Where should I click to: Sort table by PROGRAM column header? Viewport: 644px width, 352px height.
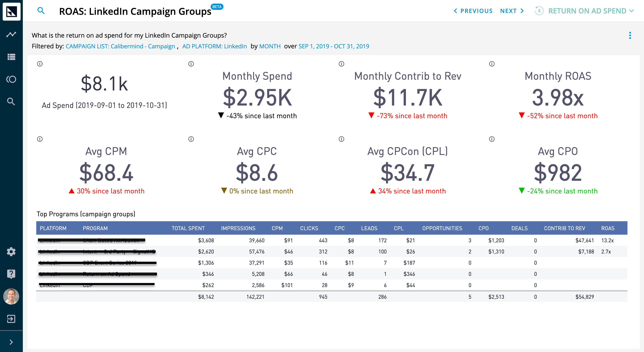[x=95, y=228]
